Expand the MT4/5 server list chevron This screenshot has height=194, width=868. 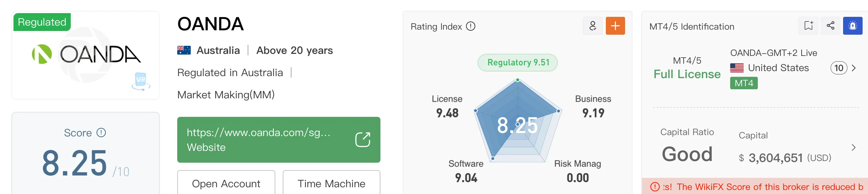(x=854, y=68)
